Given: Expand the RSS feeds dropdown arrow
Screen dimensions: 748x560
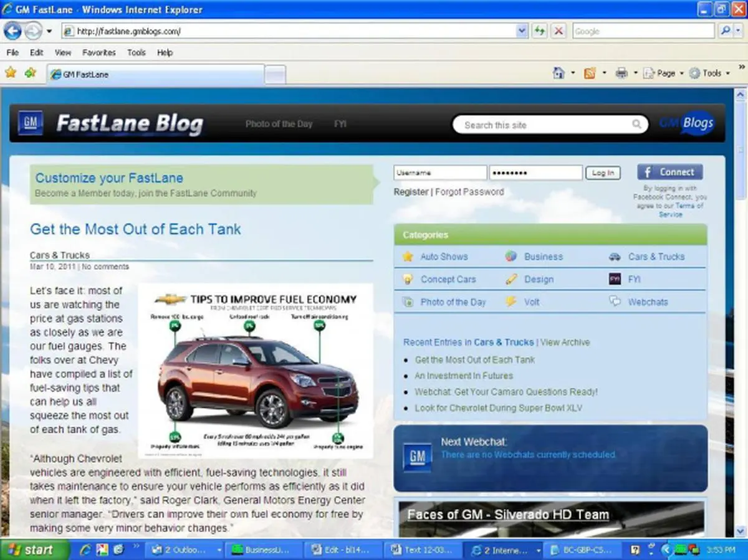Looking at the screenshot, I should [604, 73].
